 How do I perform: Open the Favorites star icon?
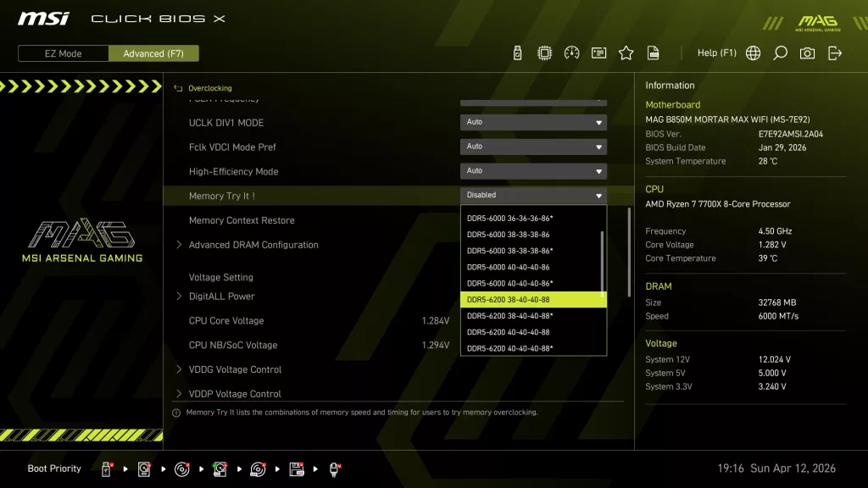(626, 53)
